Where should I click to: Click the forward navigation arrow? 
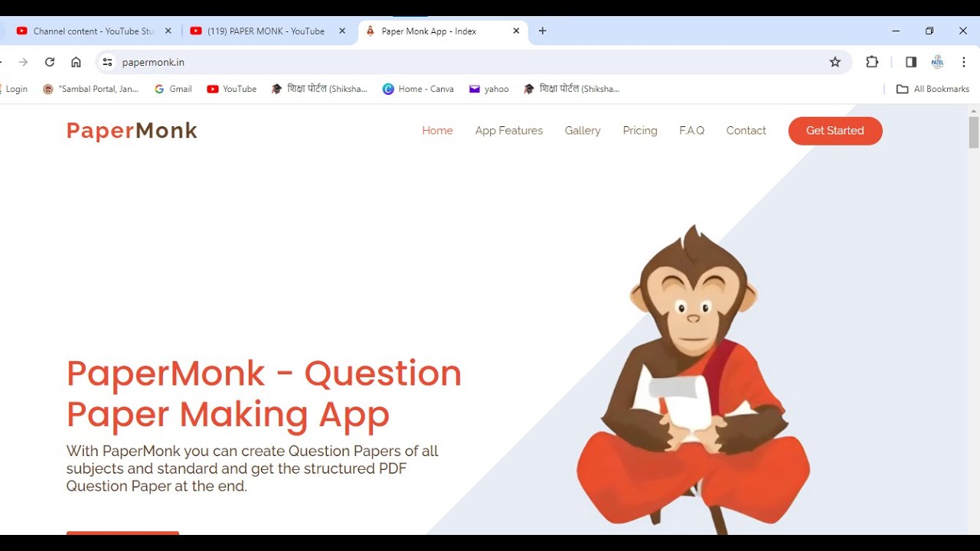(23, 62)
